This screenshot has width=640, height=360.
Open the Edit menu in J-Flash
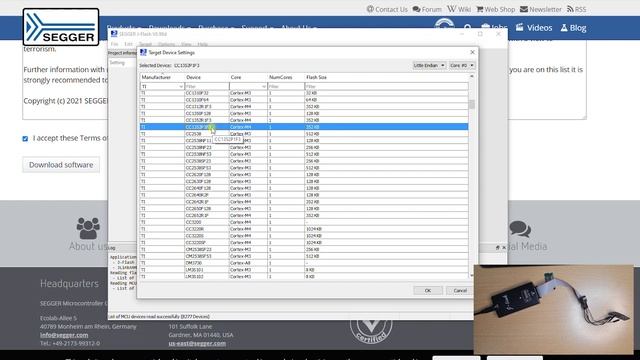pyautogui.click(x=129, y=44)
